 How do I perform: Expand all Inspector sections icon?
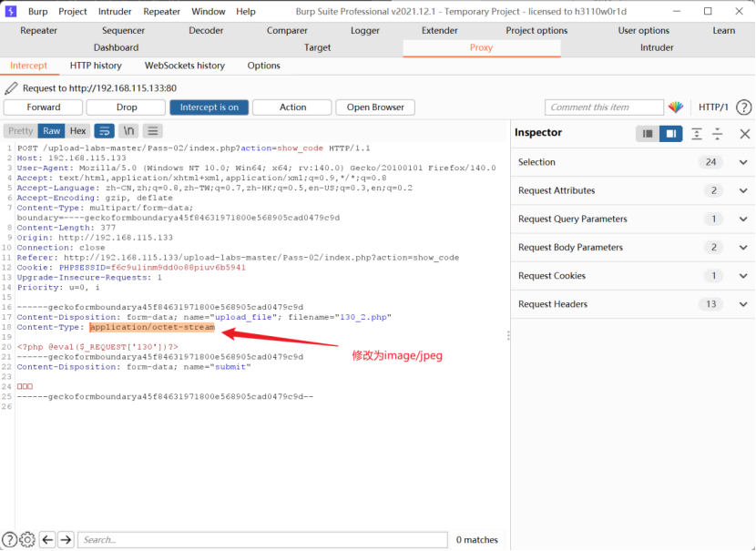pyautogui.click(x=697, y=134)
